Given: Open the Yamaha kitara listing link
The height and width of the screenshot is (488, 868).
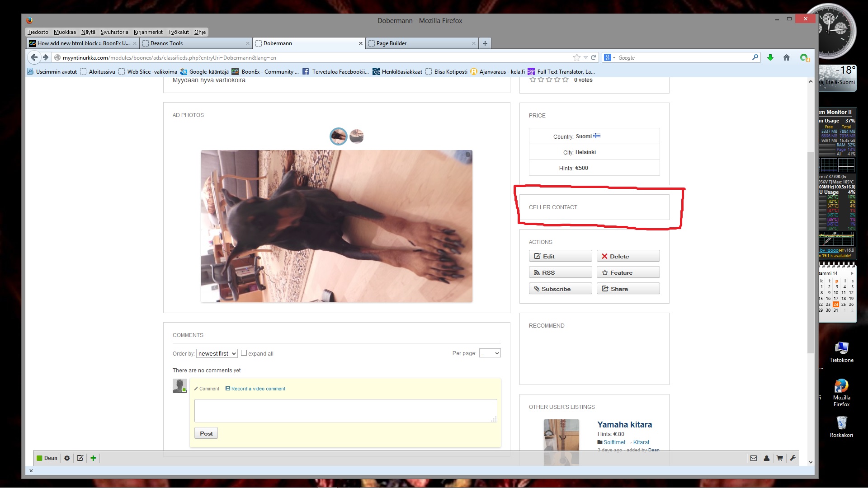Looking at the screenshot, I should pyautogui.click(x=624, y=425).
